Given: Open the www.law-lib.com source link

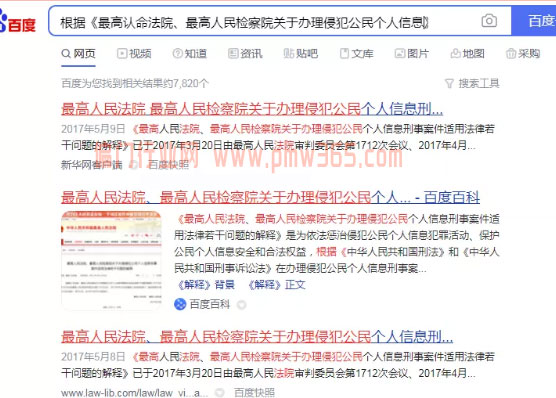Looking at the screenshot, I should pos(134,393).
